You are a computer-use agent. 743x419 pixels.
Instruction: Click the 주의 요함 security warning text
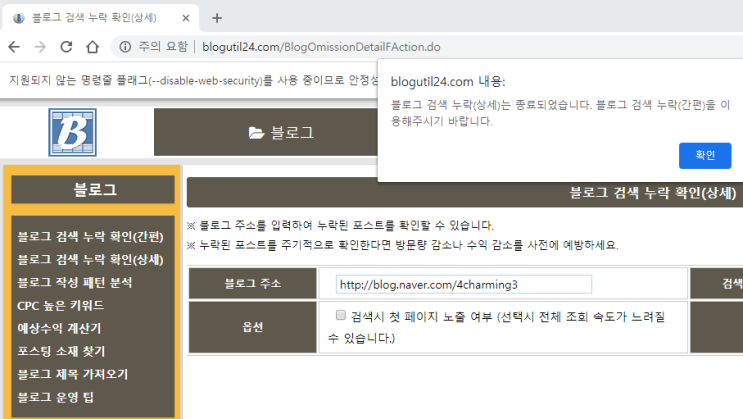[163, 46]
